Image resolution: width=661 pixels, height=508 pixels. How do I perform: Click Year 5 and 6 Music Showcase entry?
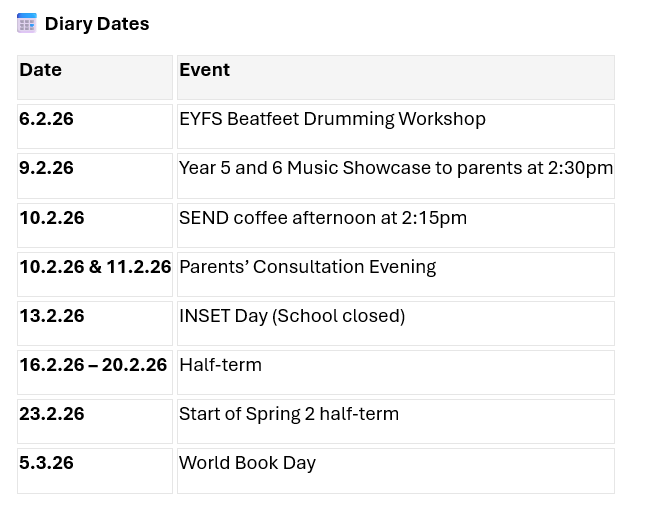click(395, 168)
